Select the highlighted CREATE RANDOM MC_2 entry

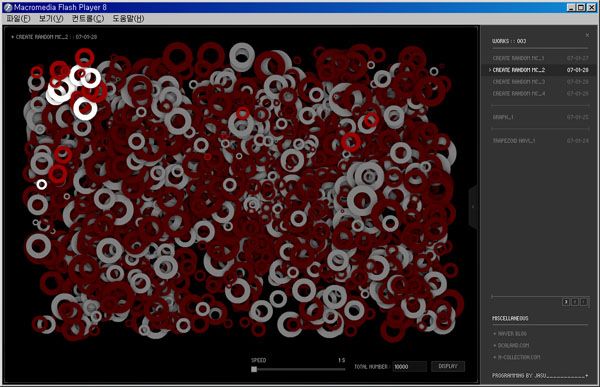(540, 70)
